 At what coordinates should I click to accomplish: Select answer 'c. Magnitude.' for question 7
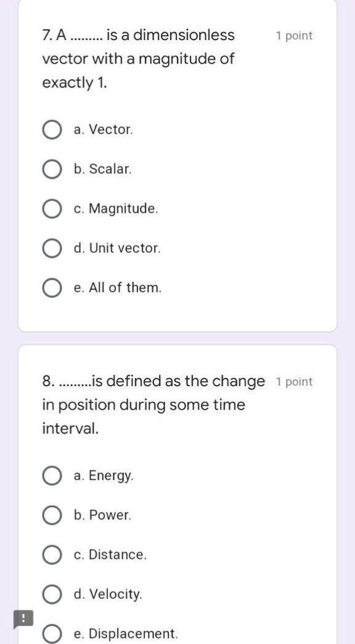[x=52, y=208]
